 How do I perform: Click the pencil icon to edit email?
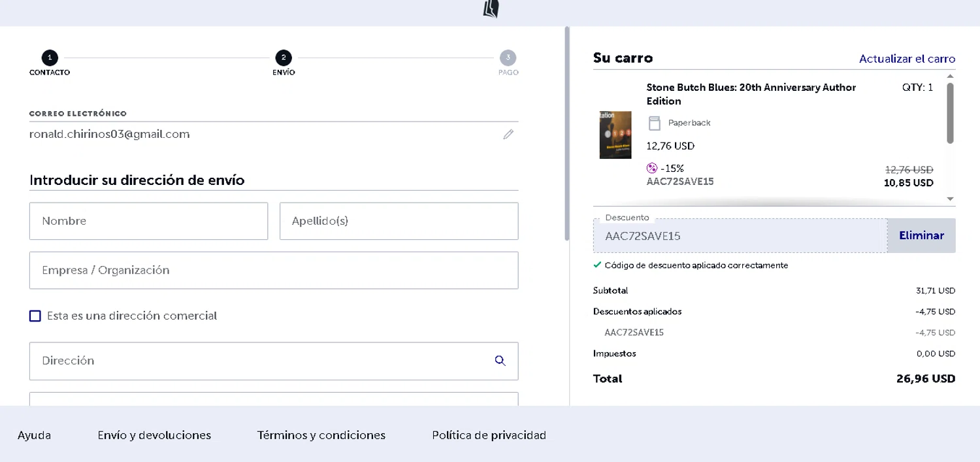click(508, 135)
